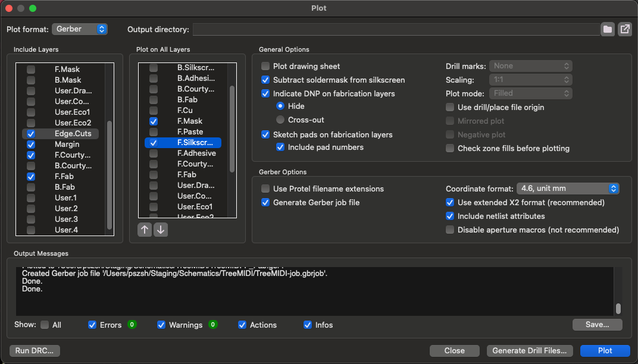Toggle Use Protel filename extensions
638x364 pixels.
pyautogui.click(x=266, y=189)
